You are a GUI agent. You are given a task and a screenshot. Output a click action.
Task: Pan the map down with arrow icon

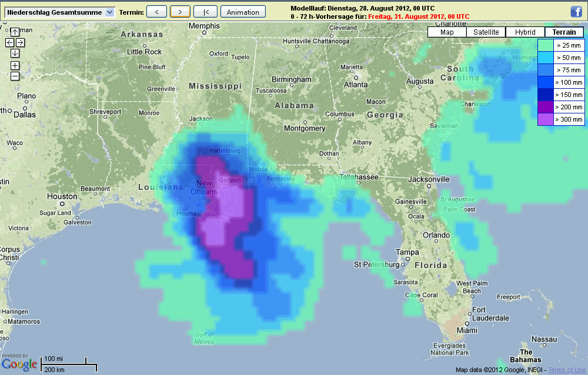coord(15,53)
